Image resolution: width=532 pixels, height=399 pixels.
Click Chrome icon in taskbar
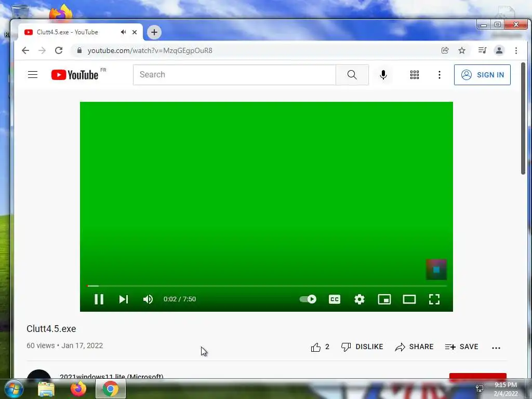click(111, 389)
